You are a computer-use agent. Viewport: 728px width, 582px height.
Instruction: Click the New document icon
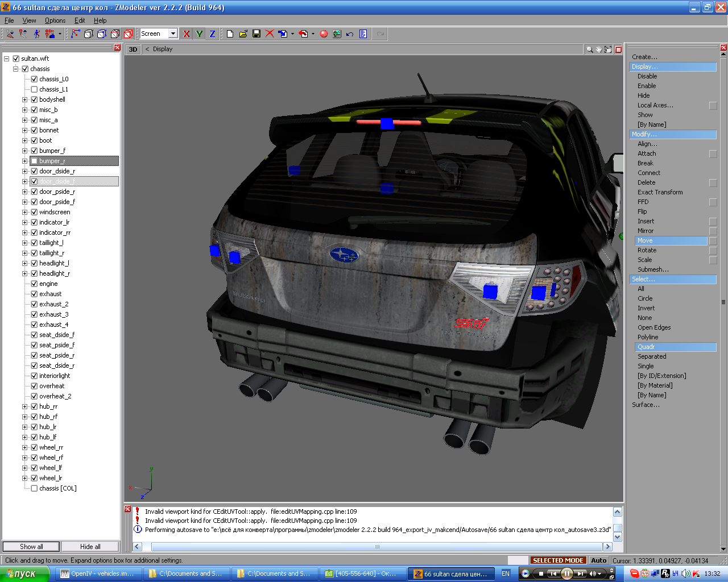coord(230,34)
